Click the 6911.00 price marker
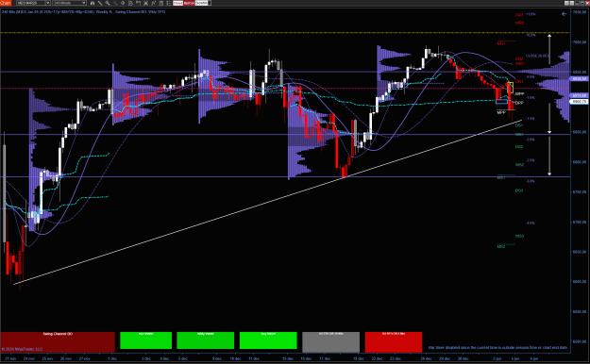Screen dimensions: 590x364 (579, 95)
